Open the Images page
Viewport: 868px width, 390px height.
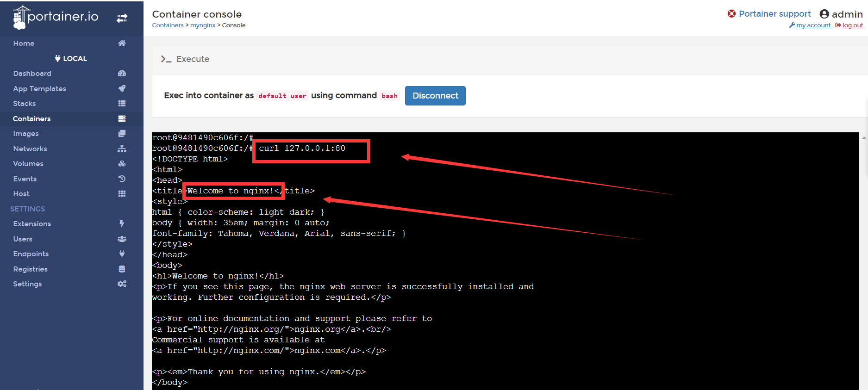tap(26, 133)
